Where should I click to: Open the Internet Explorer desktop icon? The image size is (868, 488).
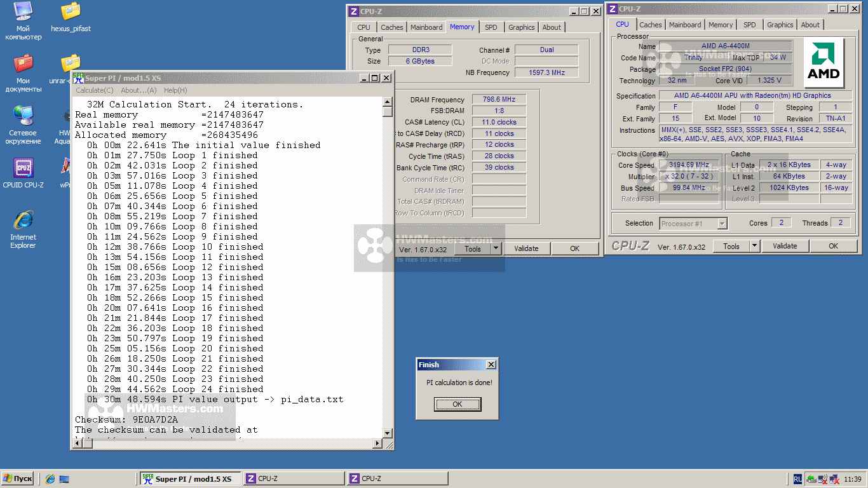tap(23, 229)
